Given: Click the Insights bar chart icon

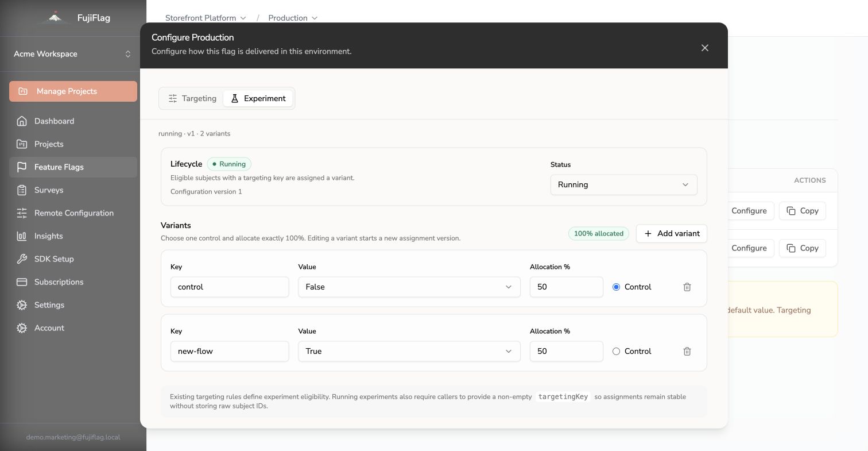Looking at the screenshot, I should (22, 236).
